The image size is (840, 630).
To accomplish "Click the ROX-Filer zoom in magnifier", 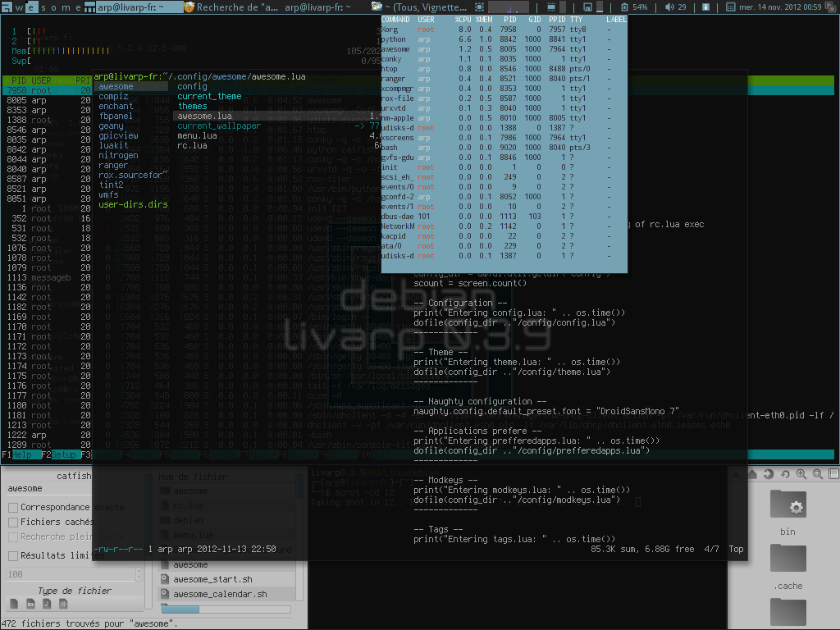I will [x=801, y=473].
